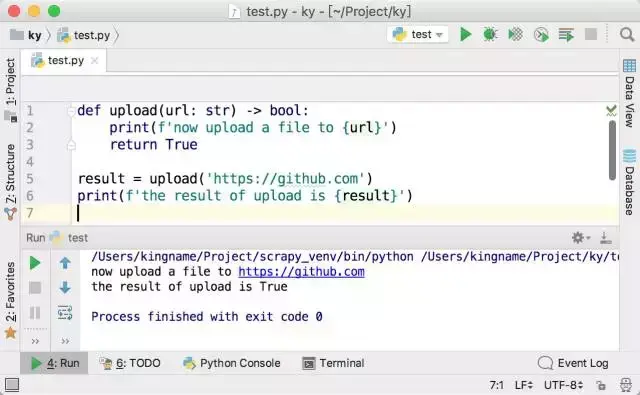Run the test configuration with green play icon
This screenshot has height=395, width=640.
pyautogui.click(x=465, y=35)
